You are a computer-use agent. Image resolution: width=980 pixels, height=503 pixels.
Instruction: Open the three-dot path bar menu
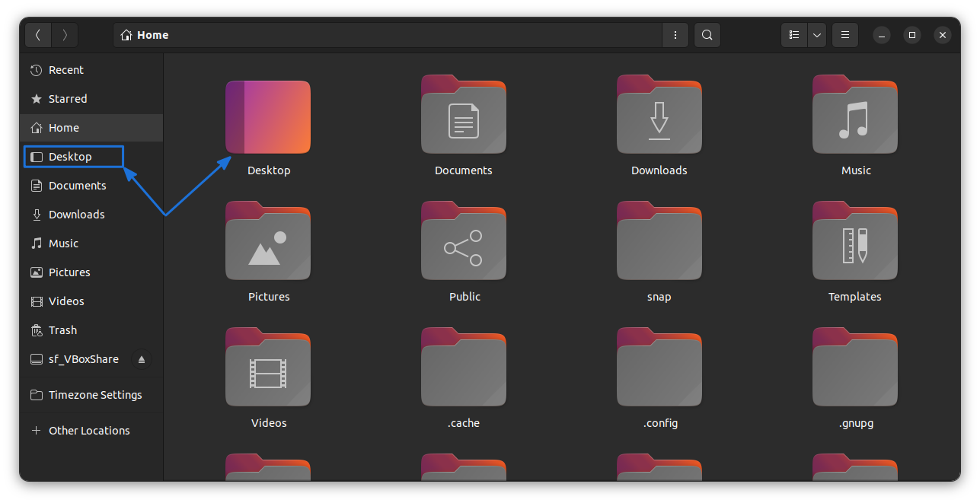[675, 34]
